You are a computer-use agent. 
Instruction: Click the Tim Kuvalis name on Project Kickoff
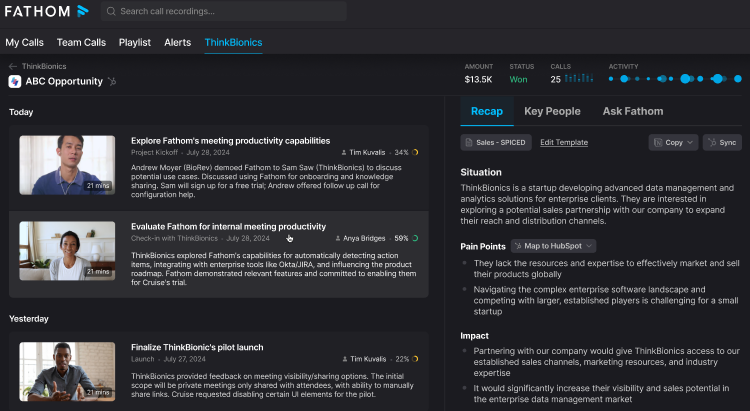[x=367, y=153]
